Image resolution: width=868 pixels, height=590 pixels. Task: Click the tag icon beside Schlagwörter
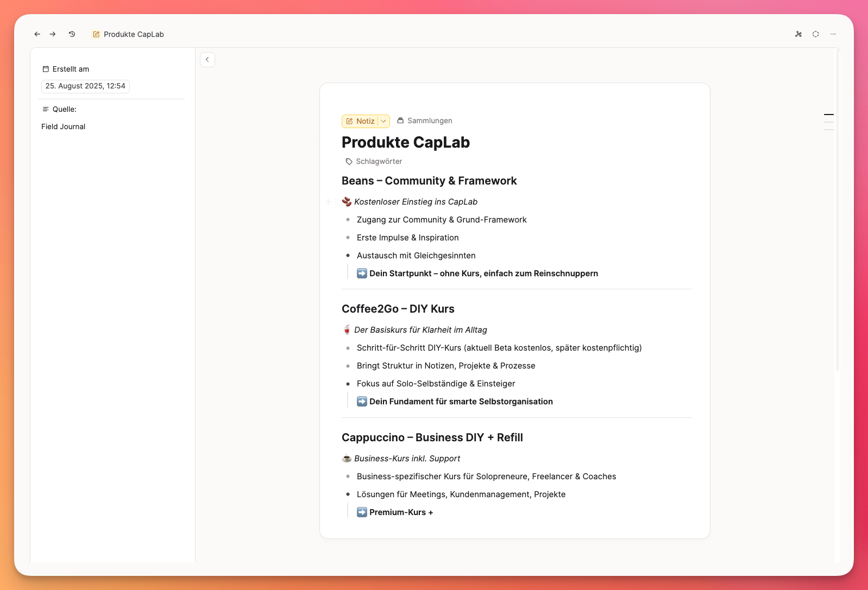pyautogui.click(x=349, y=162)
